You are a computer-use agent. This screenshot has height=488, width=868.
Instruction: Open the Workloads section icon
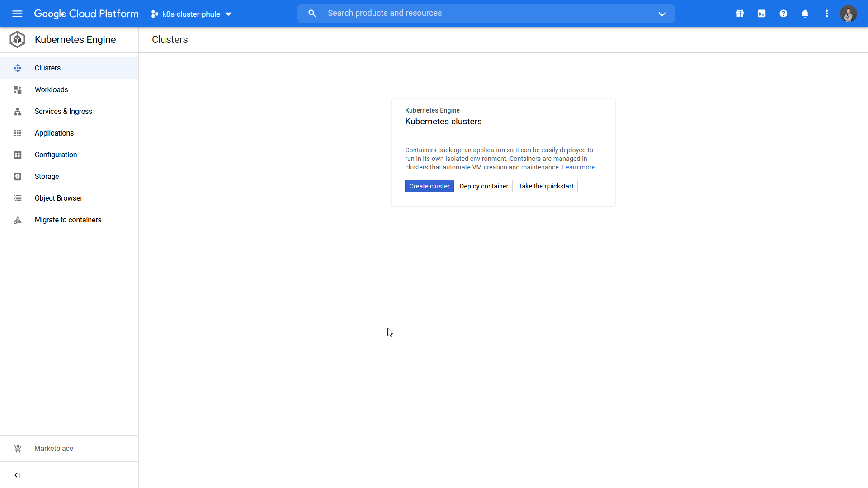pos(17,89)
